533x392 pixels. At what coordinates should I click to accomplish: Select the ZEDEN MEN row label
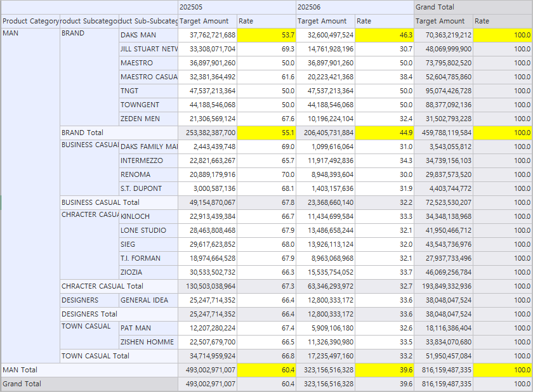tap(148, 119)
